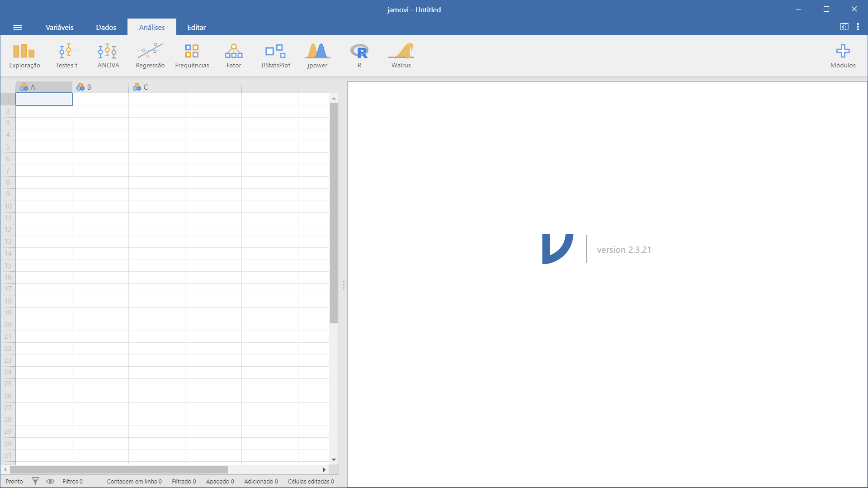Open the Exploração analysis menu
The height and width of the screenshot is (488, 868).
click(x=24, y=56)
